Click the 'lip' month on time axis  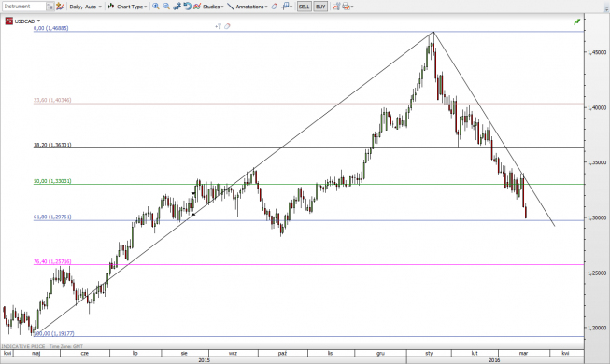pyautogui.click(x=135, y=353)
